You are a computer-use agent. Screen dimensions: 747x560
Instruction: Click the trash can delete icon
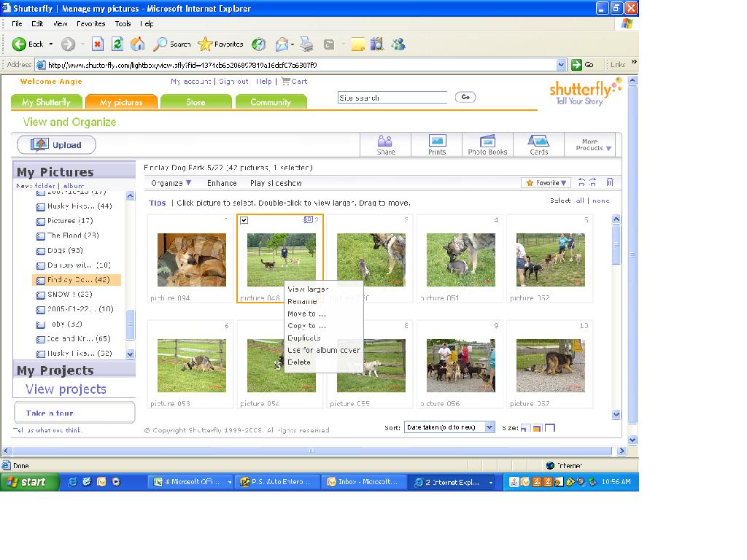(x=610, y=183)
